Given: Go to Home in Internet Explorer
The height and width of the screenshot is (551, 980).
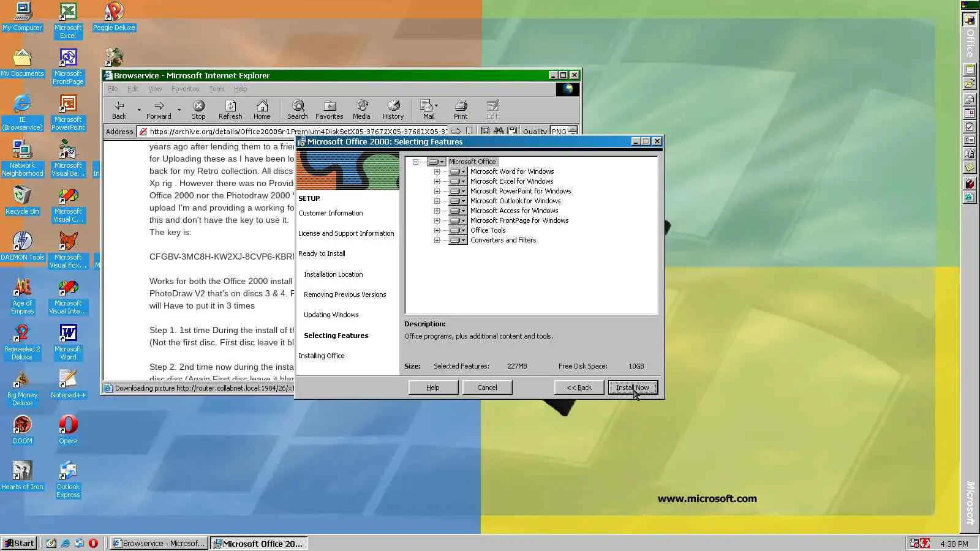Looking at the screenshot, I should (x=262, y=110).
